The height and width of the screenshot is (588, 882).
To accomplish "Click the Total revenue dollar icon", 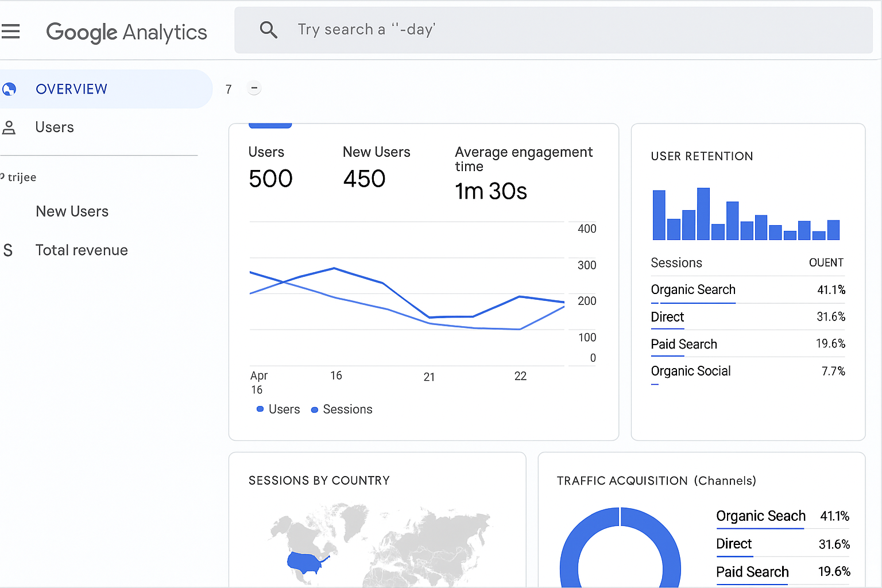I will pos(8,250).
